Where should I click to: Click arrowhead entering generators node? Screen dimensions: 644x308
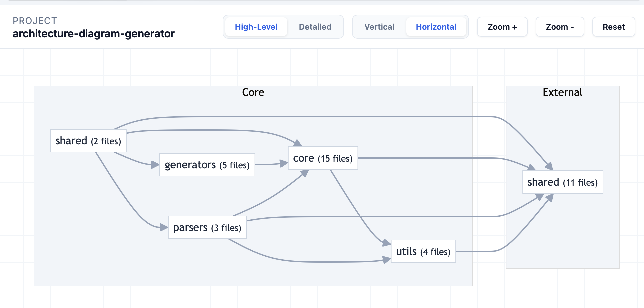(155, 164)
